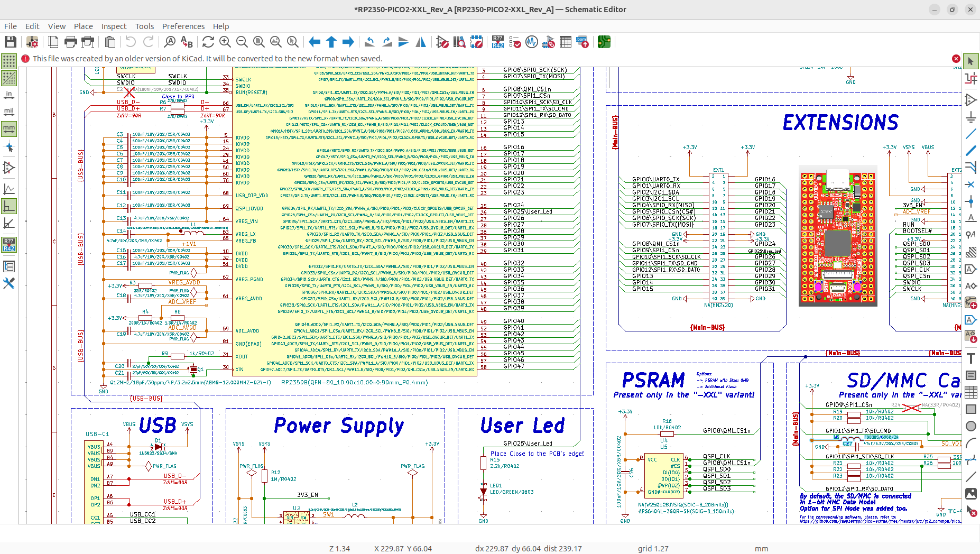Screen dimensions: 980x554
Task: Switch units to millimeters
Action: [9, 129]
